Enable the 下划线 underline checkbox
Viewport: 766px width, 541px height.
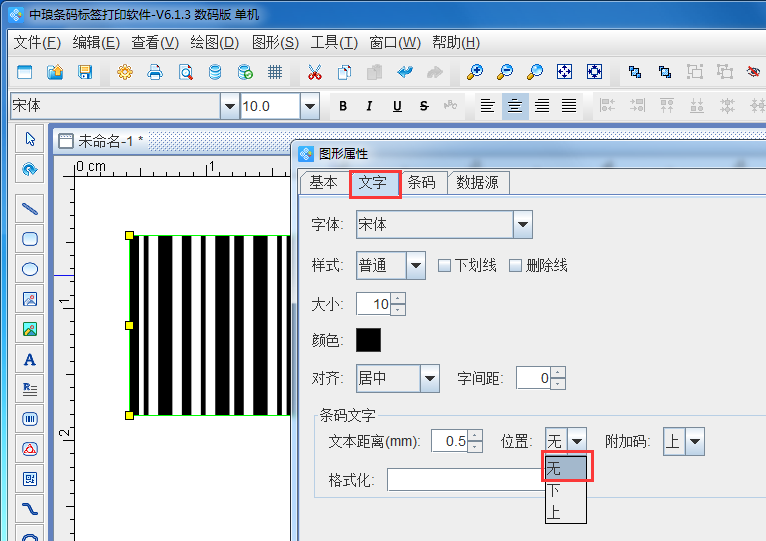pyautogui.click(x=444, y=265)
